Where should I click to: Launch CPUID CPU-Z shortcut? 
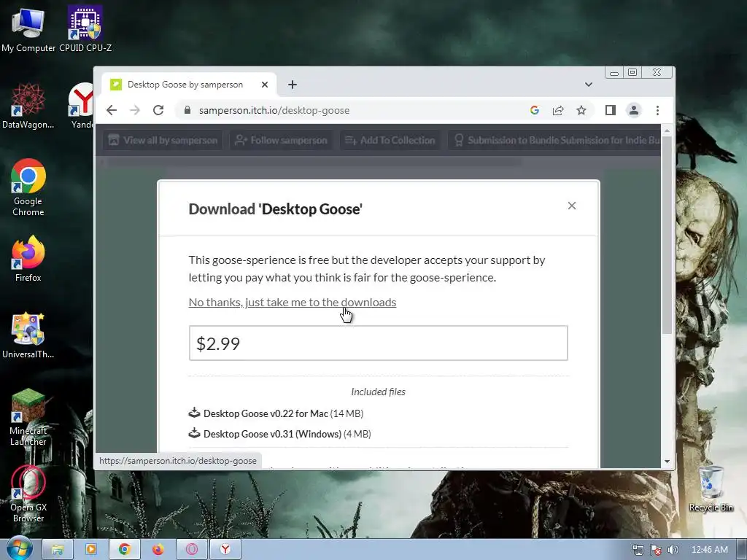85,29
